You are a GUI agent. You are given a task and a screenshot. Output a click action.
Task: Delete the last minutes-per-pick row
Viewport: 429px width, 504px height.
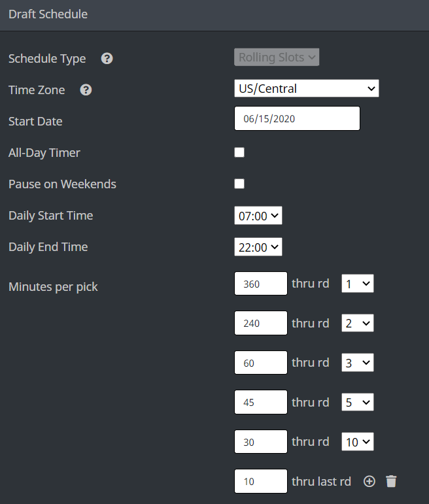tap(391, 481)
